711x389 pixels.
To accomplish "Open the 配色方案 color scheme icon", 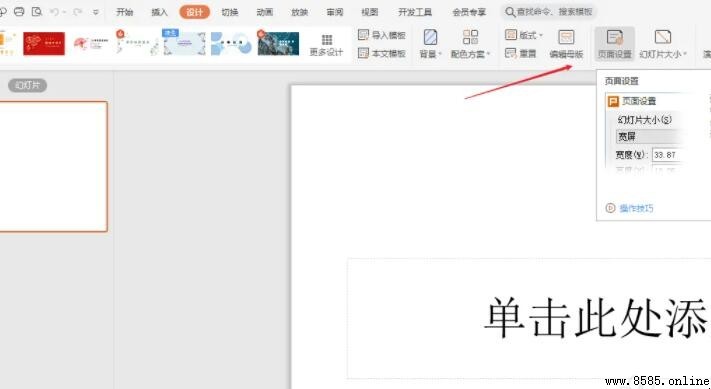I will [x=470, y=37].
